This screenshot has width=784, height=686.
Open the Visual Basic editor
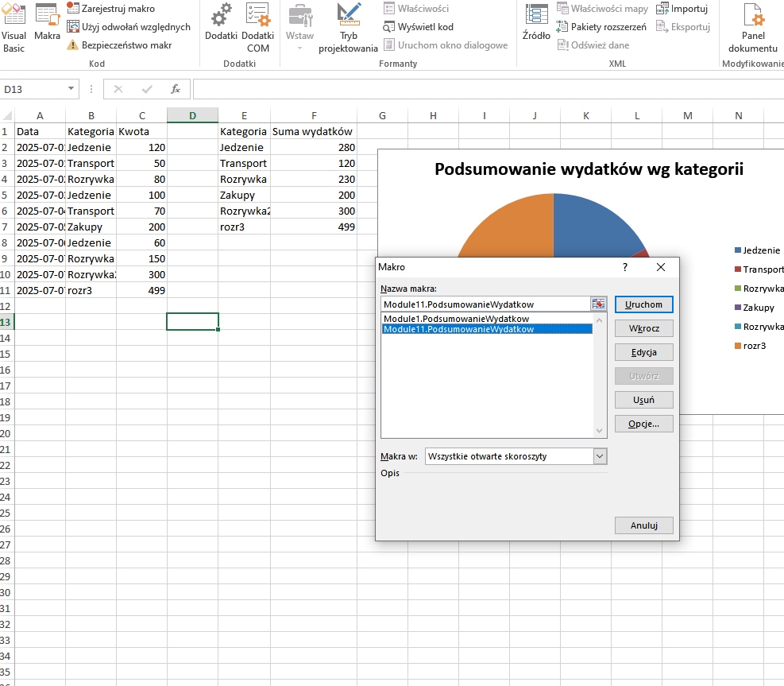point(14,27)
